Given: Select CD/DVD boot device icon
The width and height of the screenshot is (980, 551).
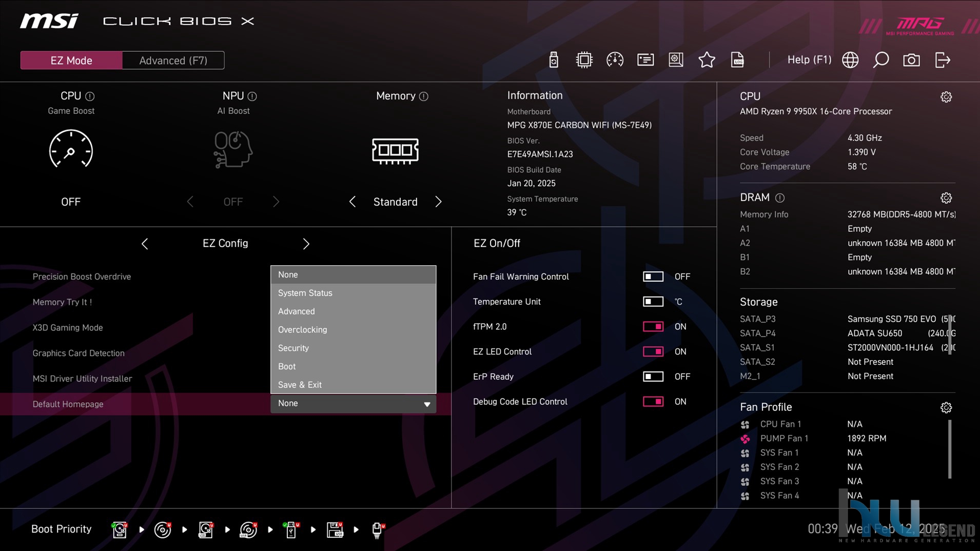Looking at the screenshot, I should [163, 529].
